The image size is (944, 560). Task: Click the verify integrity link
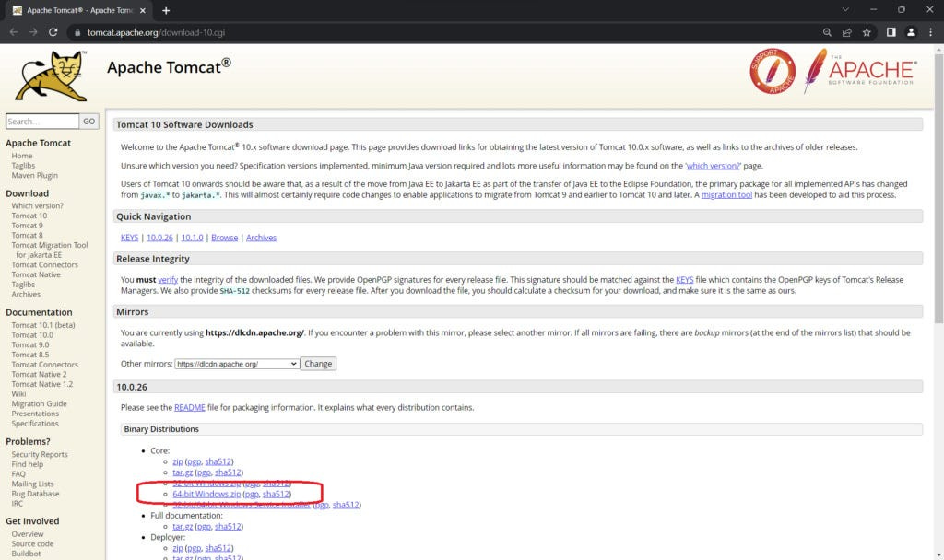pyautogui.click(x=168, y=280)
